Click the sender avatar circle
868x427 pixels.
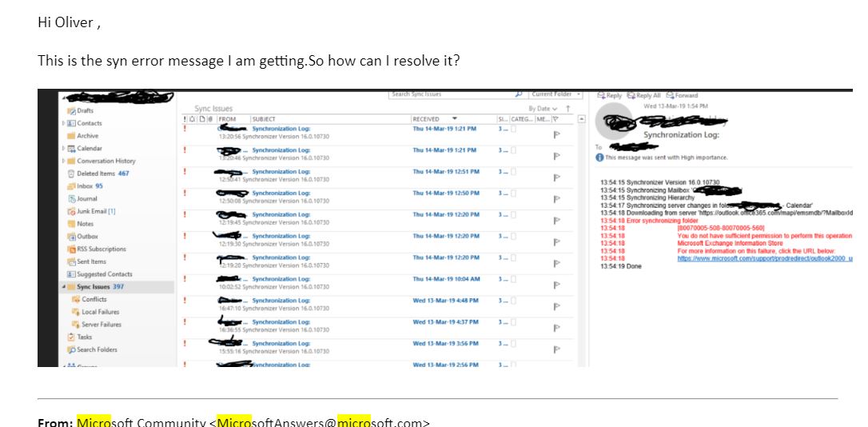point(615,122)
